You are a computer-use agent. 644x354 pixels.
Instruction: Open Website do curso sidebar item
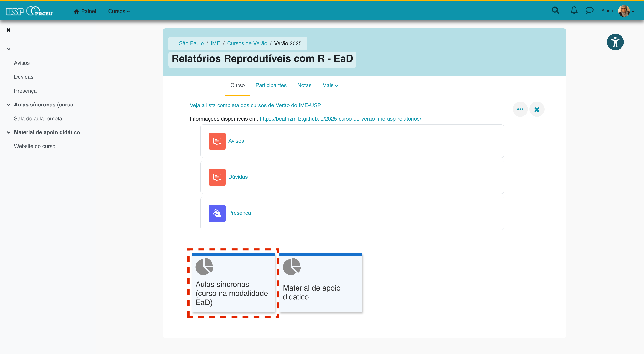pos(35,146)
